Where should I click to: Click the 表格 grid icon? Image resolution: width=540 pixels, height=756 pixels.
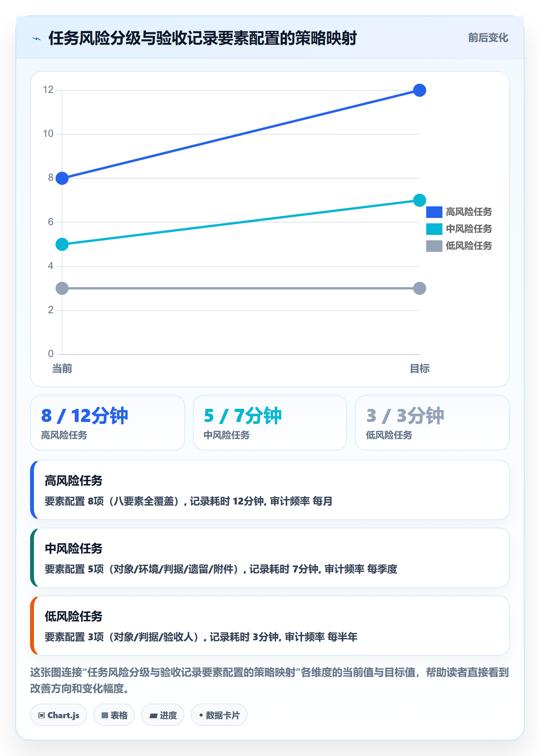[105, 715]
